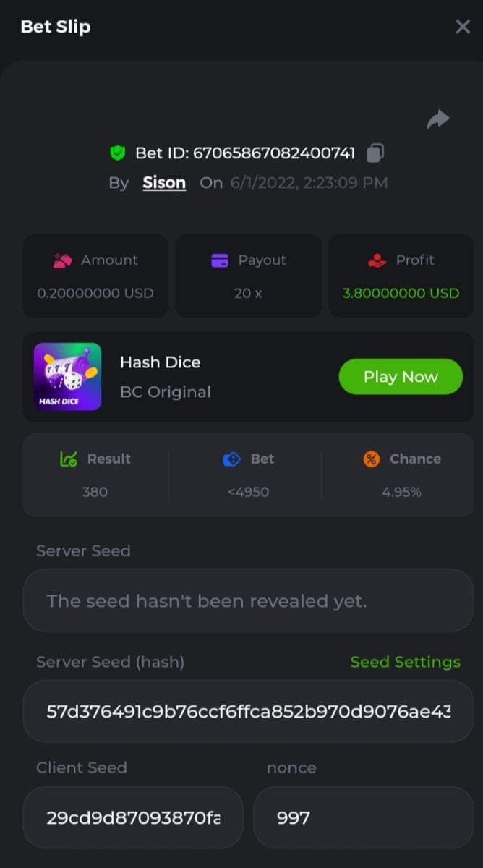Click the green verified shield icon
Viewport: 483px width, 868px height.
point(117,153)
